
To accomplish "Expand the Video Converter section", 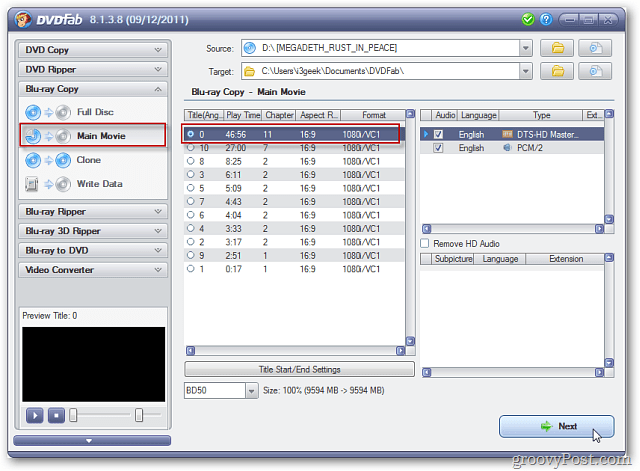I will click(x=93, y=270).
